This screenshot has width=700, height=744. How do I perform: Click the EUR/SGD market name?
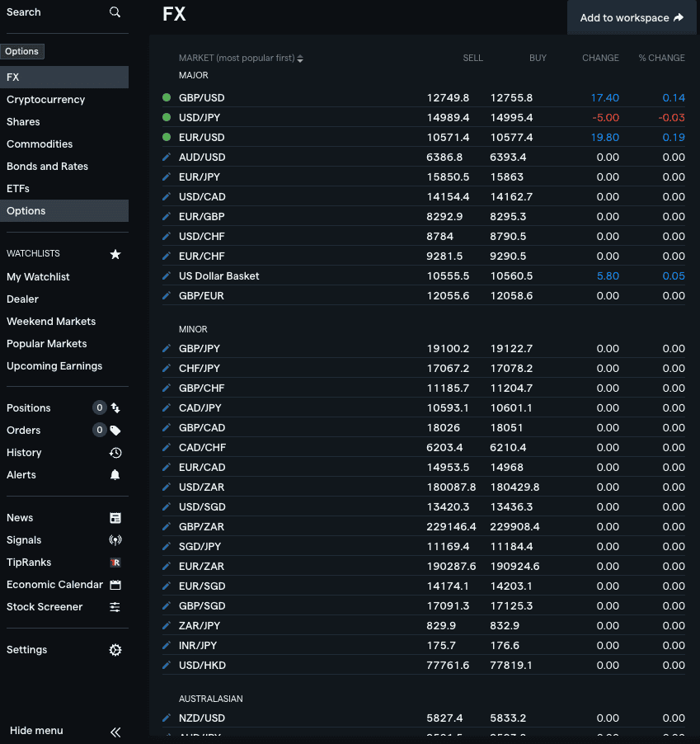coord(202,586)
